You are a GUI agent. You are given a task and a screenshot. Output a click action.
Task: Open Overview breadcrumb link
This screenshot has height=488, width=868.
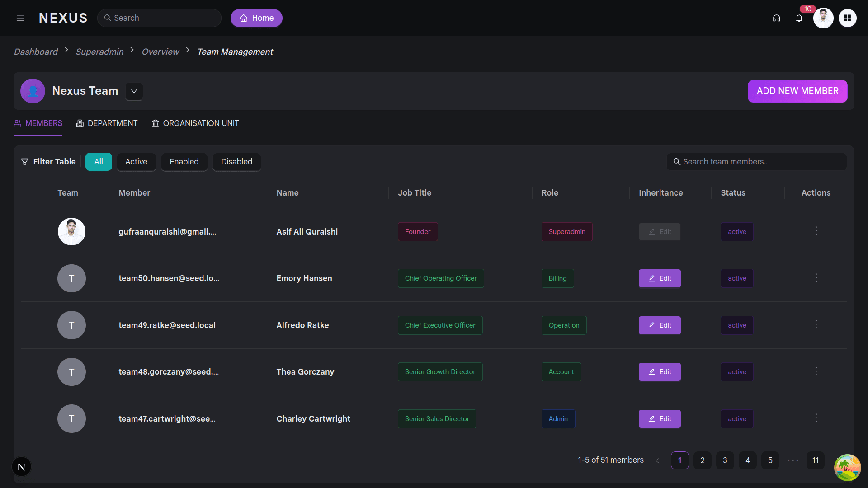160,52
